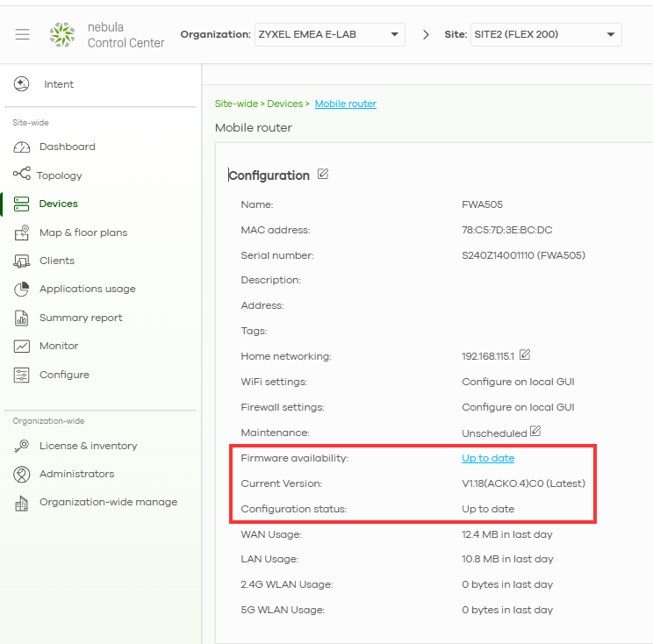Click the Up to date firmware link
The image size is (653, 644).
tap(488, 458)
